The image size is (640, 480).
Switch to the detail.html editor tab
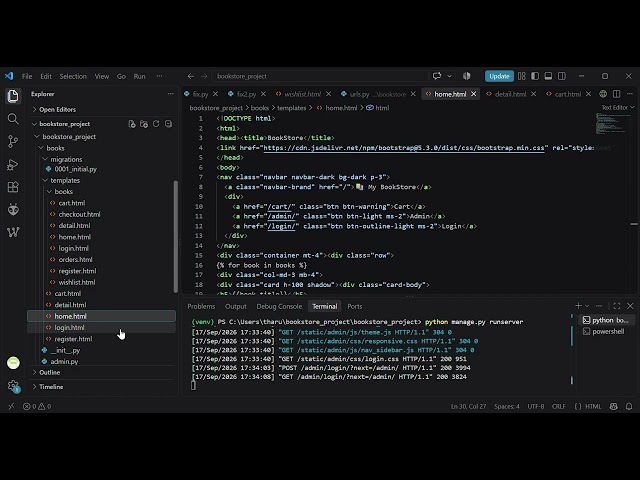click(x=510, y=94)
